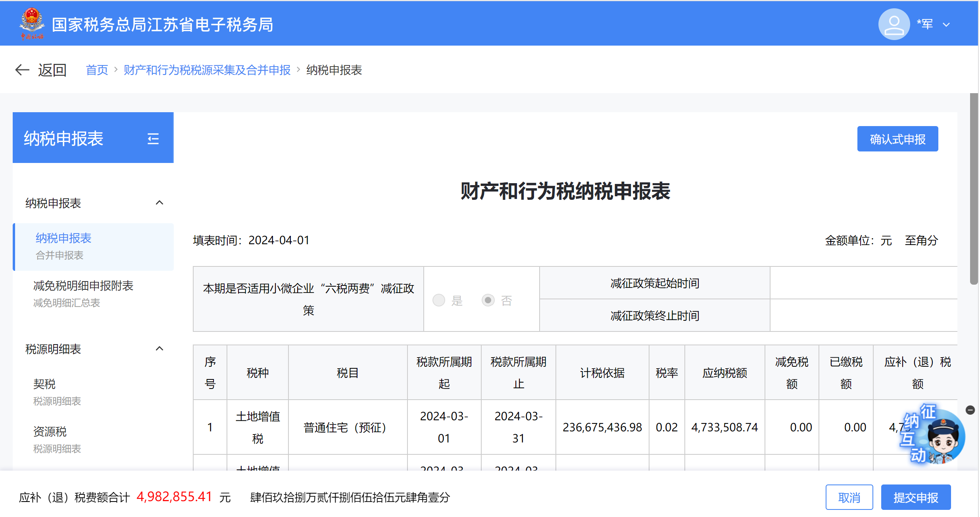Open 财产和行为税税源采集及合并申报 breadcrumb link
Viewport: 980px width, 517px height.
pyautogui.click(x=207, y=70)
